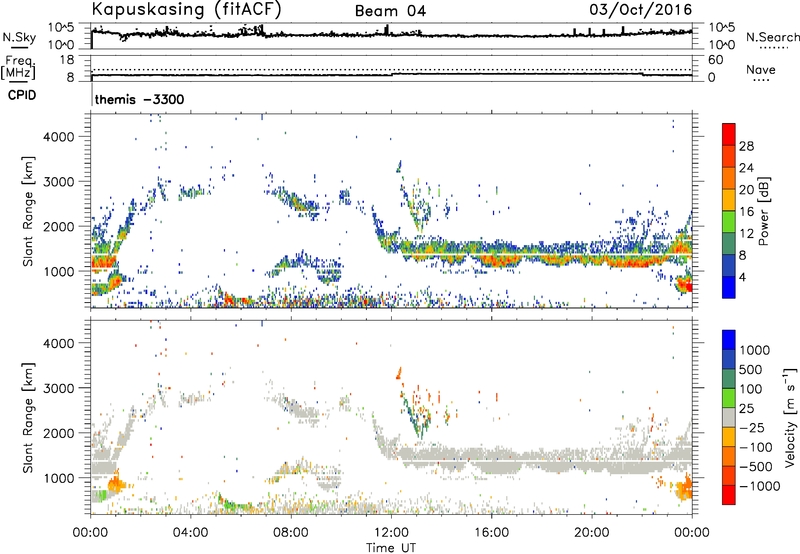The height and width of the screenshot is (554, 800).
Task: Click the V-shaped velocity echo near 13:00 UT
Action: 419,416
